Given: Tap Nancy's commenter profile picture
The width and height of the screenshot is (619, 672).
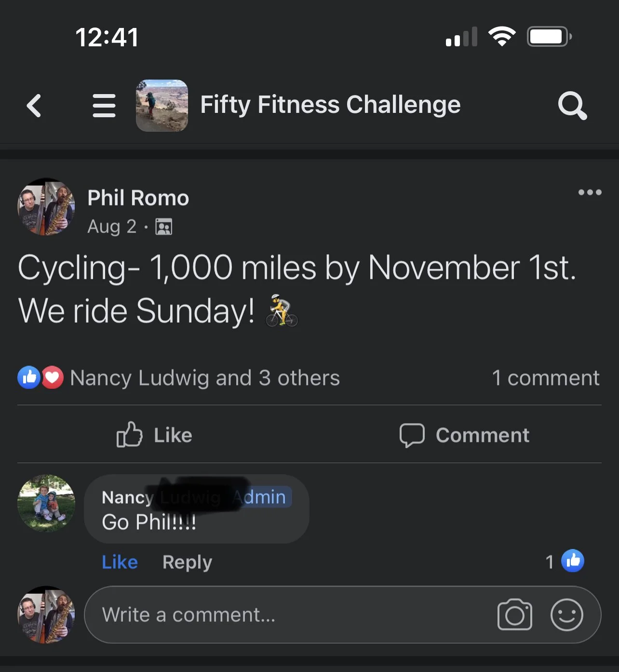Looking at the screenshot, I should [46, 503].
